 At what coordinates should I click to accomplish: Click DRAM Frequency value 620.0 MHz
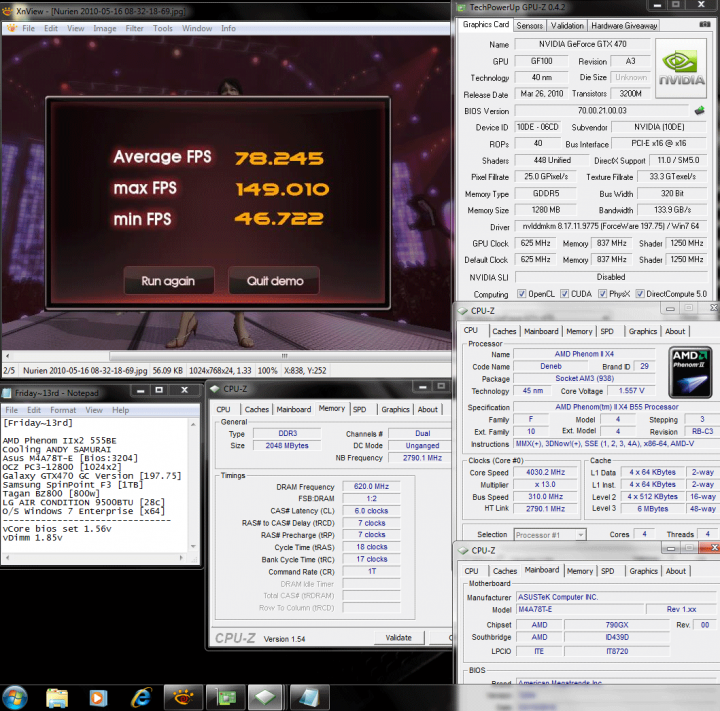[371, 486]
